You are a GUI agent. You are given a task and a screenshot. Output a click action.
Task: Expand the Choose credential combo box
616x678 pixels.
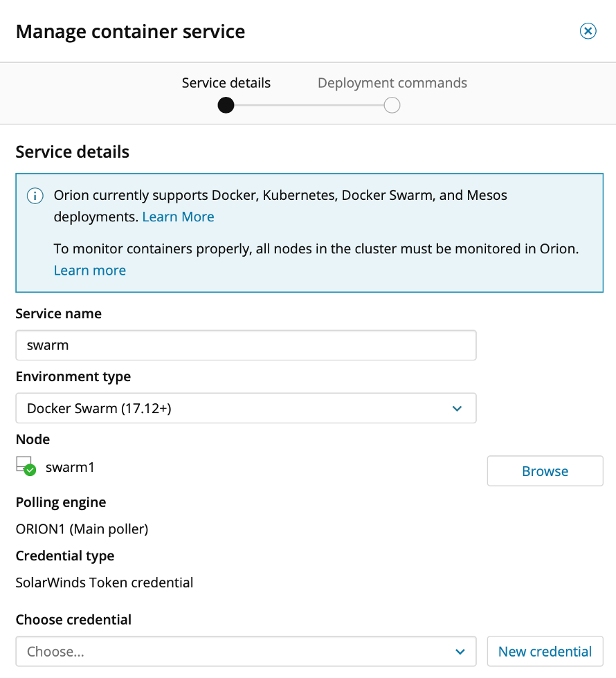click(246, 652)
